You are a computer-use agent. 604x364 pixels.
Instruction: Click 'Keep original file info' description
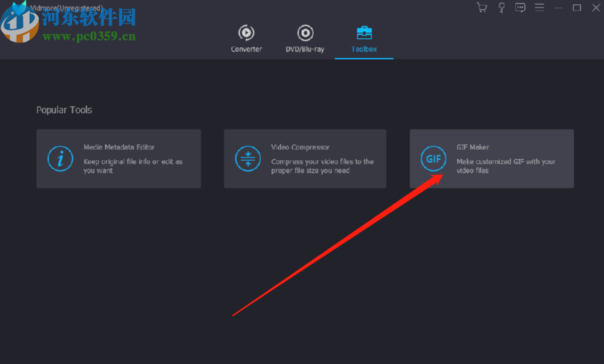click(x=133, y=166)
